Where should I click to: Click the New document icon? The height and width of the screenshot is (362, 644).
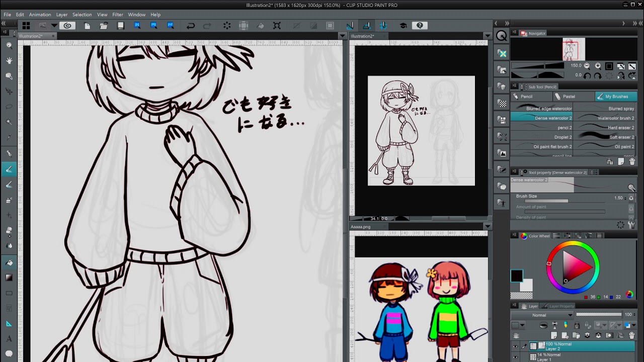[x=87, y=26]
